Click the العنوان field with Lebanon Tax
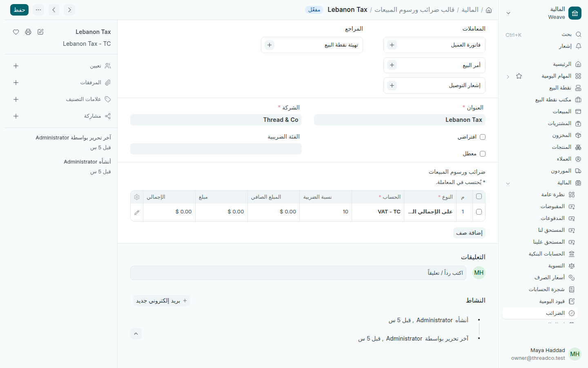The width and height of the screenshot is (588, 368). [x=400, y=120]
